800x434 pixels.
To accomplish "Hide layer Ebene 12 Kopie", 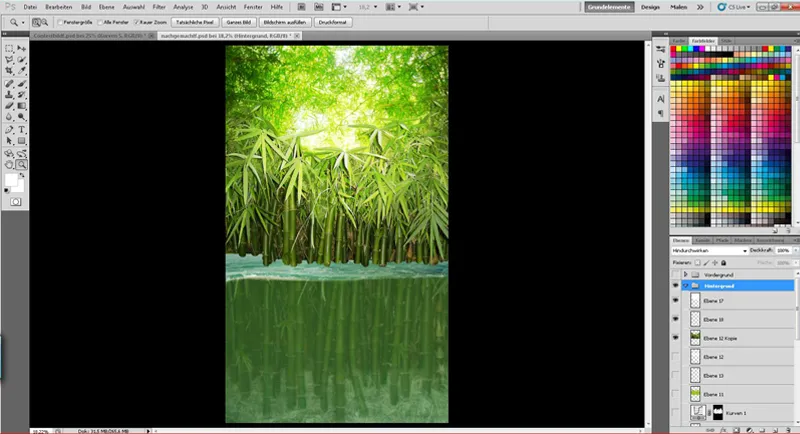I will coord(676,338).
